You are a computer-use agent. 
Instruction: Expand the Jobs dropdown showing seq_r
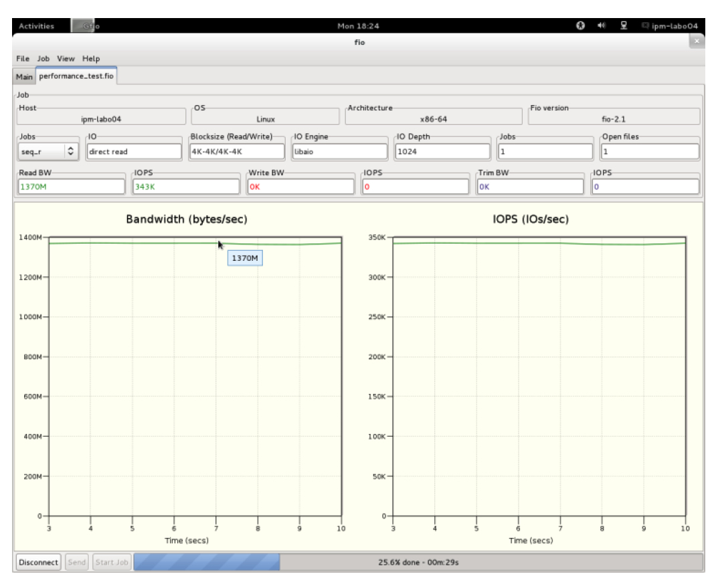[48, 152]
